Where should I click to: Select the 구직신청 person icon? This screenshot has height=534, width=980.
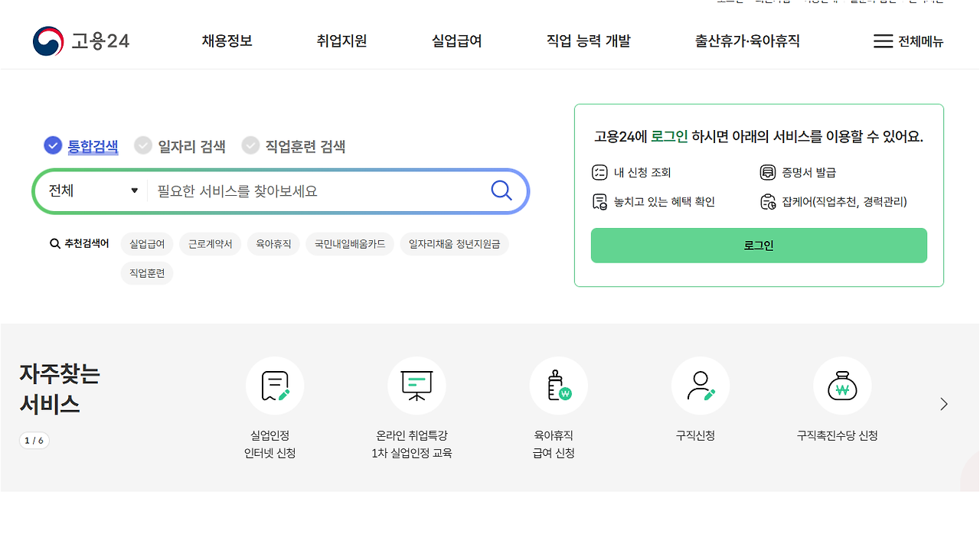700,386
